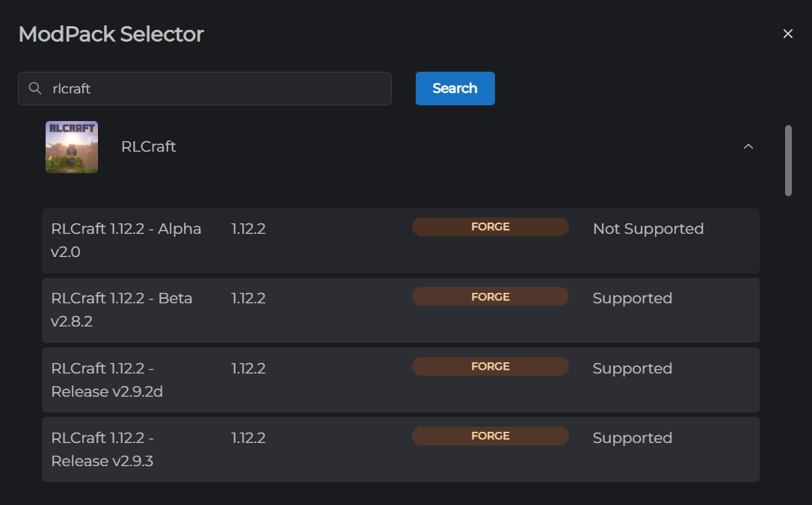Click the blue Search button
The width and height of the screenshot is (812, 505).
(455, 88)
